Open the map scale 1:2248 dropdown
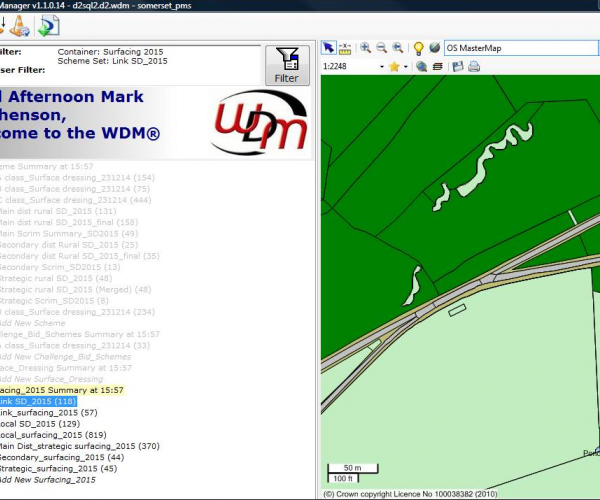 (x=381, y=67)
